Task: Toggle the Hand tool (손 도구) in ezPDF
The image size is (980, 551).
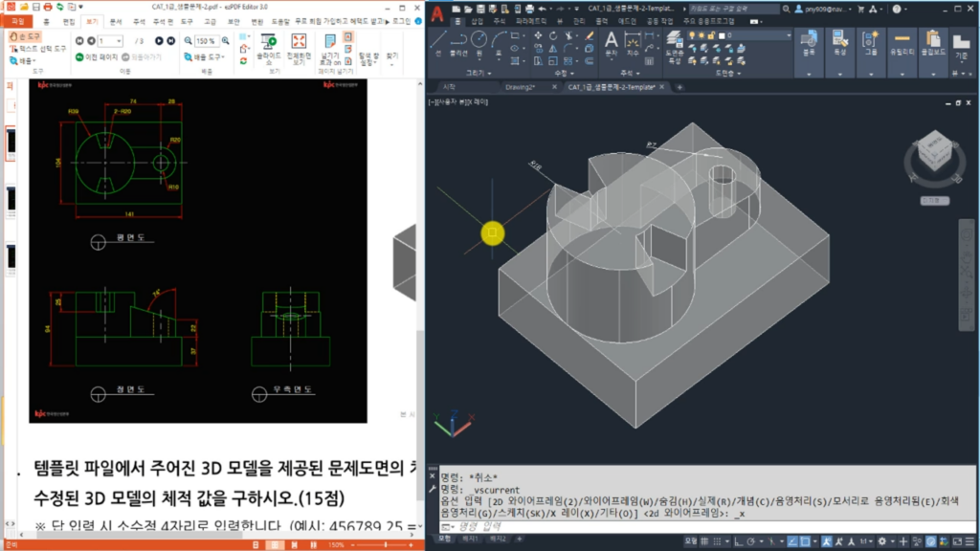Action: click(x=25, y=37)
